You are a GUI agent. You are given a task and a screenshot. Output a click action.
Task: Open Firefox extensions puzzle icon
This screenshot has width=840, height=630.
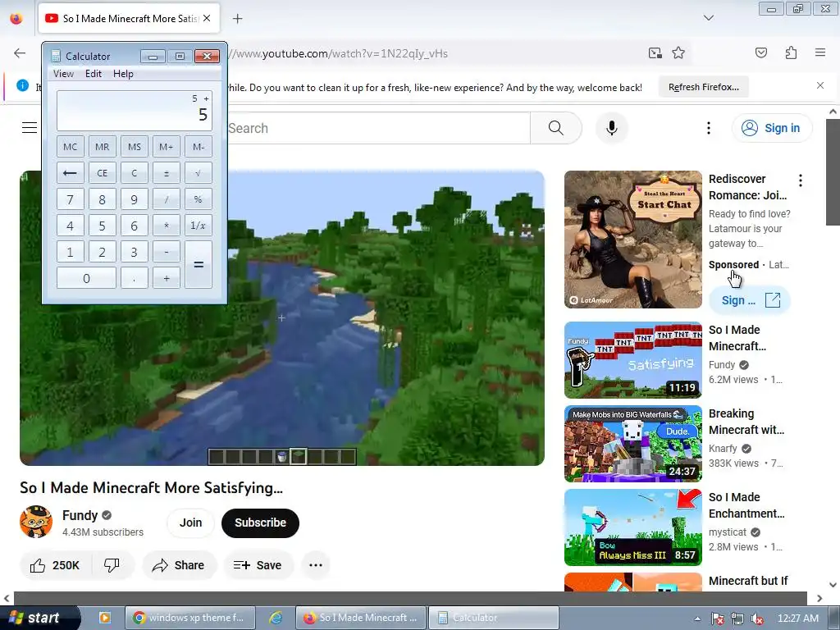pos(791,53)
